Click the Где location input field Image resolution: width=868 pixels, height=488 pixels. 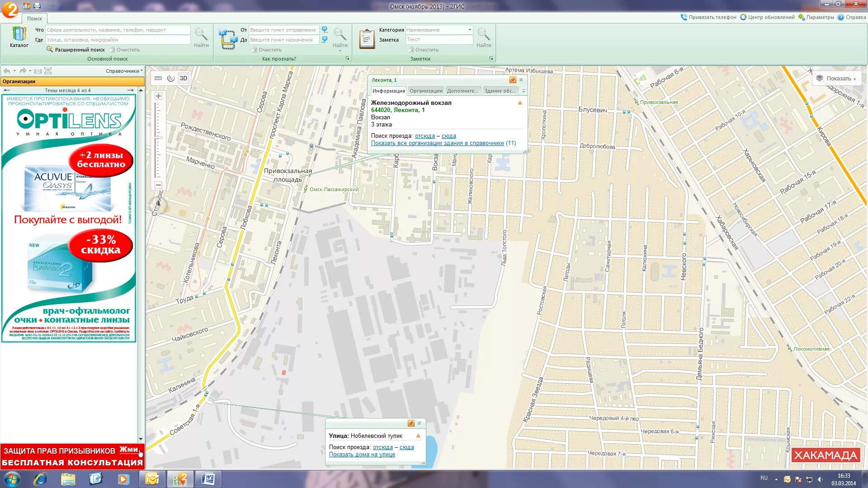click(x=118, y=40)
